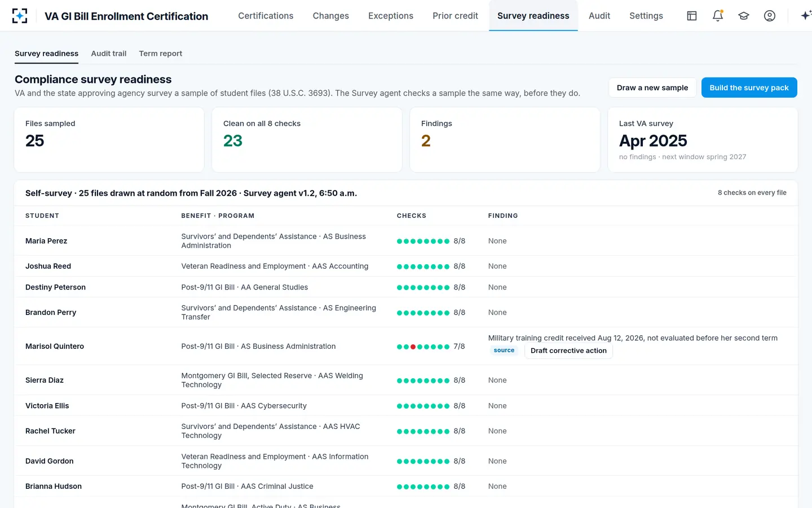This screenshot has height=508, width=812.
Task: Click the red failed check dot
Action: tap(413, 347)
